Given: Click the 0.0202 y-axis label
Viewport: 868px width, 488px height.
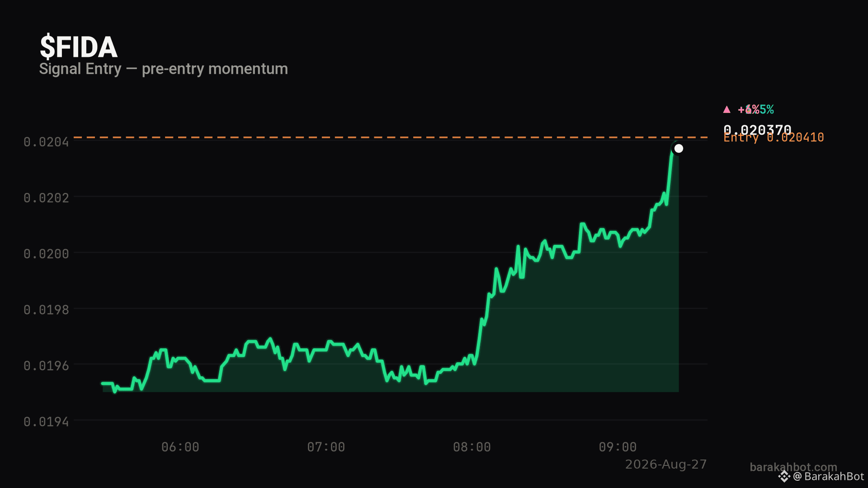Looking at the screenshot, I should [46, 197].
